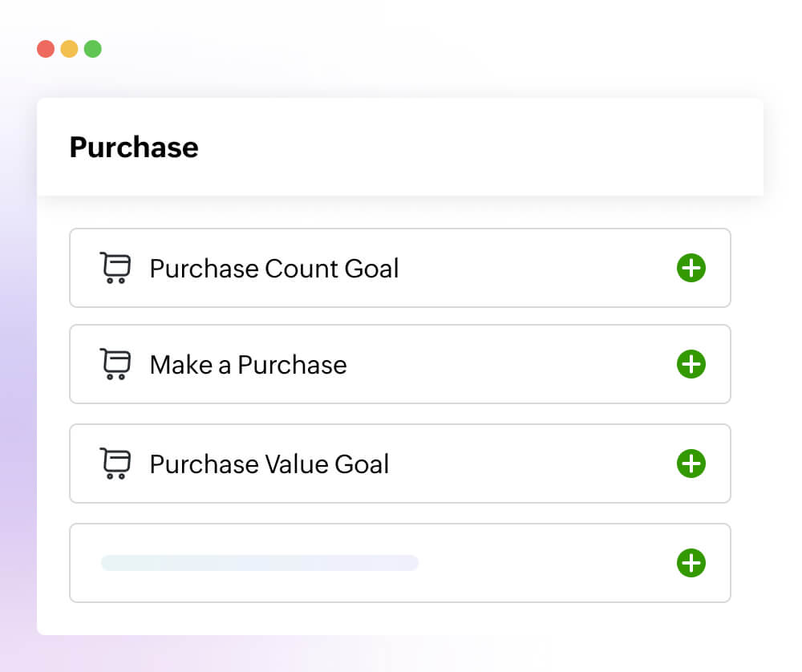Click the green traffic light dot
802x672 pixels.
click(93, 48)
